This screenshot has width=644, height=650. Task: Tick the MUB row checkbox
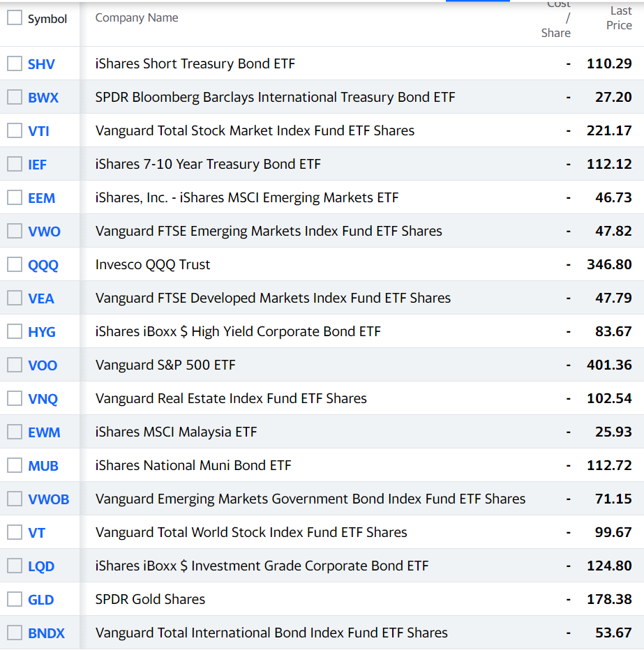15,465
